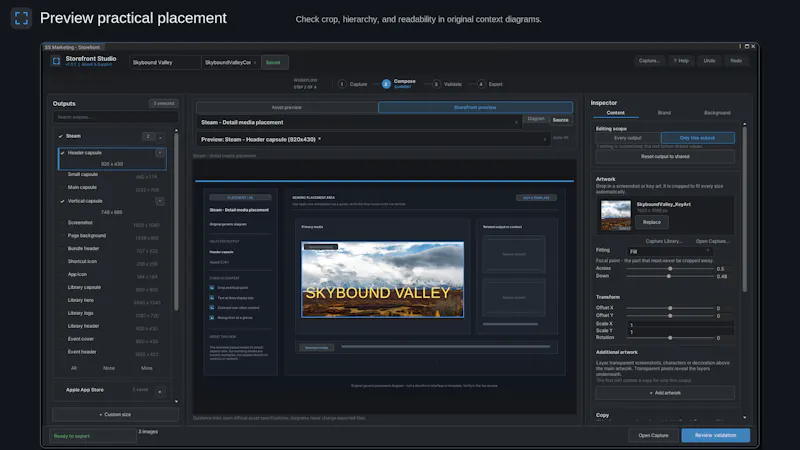This screenshot has width=800, height=450.
Task: Open the Help button
Action: (x=681, y=61)
